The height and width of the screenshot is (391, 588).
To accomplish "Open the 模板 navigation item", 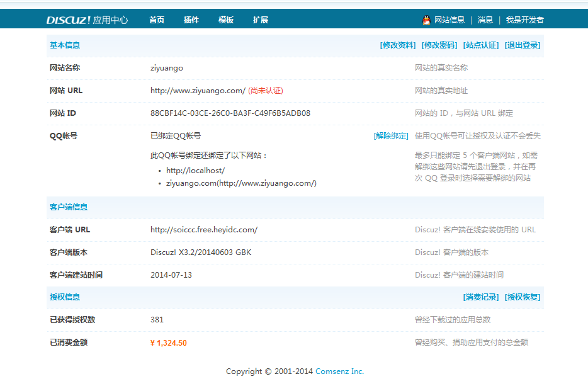I will (226, 20).
